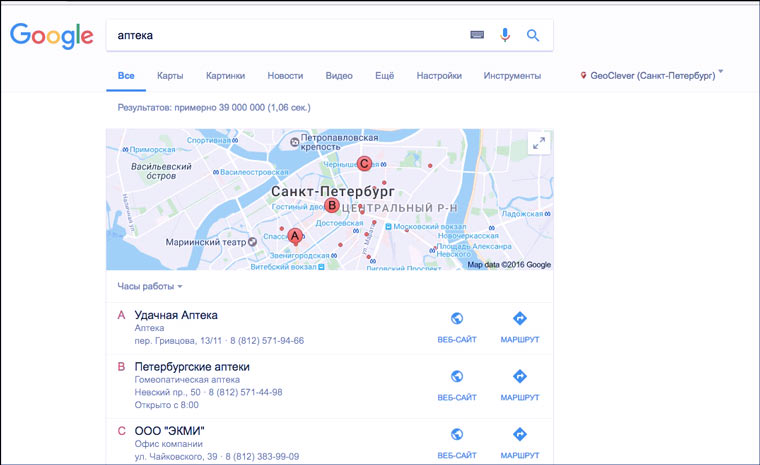Click address пер. Гривцова, 13/11
This screenshot has width=760, height=465.
(178, 340)
